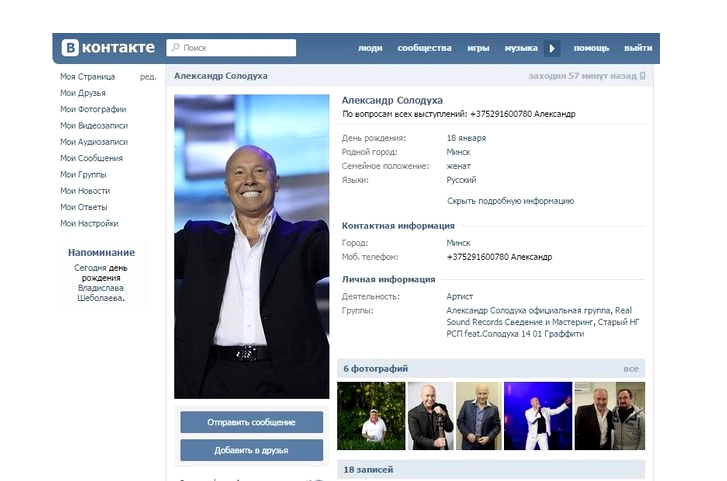This screenshot has height=481, width=727.
Task: Open Мои Сообщения in sidebar
Action: click(91, 158)
